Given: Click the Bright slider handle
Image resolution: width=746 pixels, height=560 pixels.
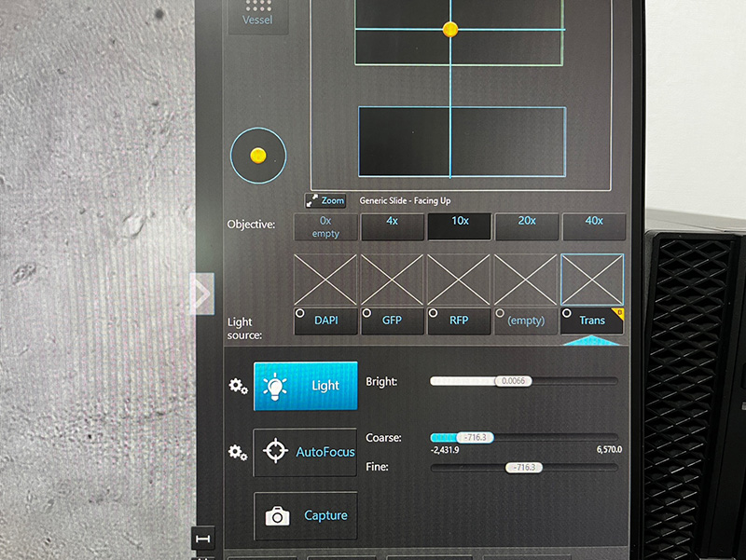Looking at the screenshot, I should point(514,381).
